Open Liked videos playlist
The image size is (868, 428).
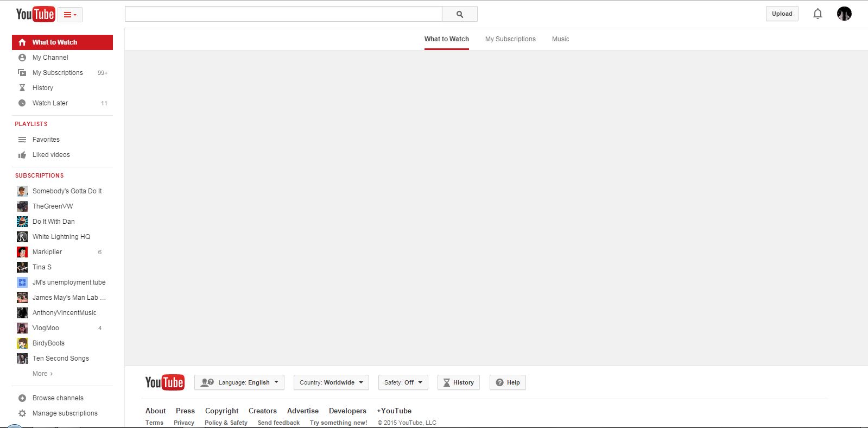(62, 155)
